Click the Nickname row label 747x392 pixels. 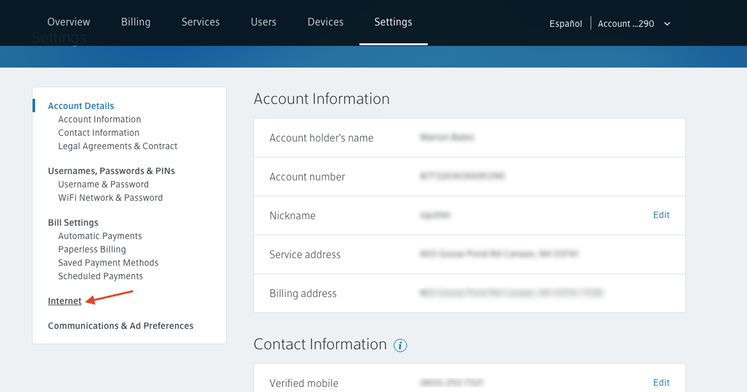tap(293, 216)
